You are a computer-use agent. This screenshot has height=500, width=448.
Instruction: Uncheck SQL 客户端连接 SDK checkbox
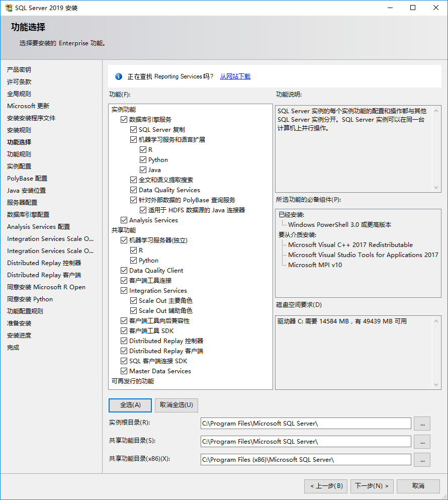coord(124,361)
